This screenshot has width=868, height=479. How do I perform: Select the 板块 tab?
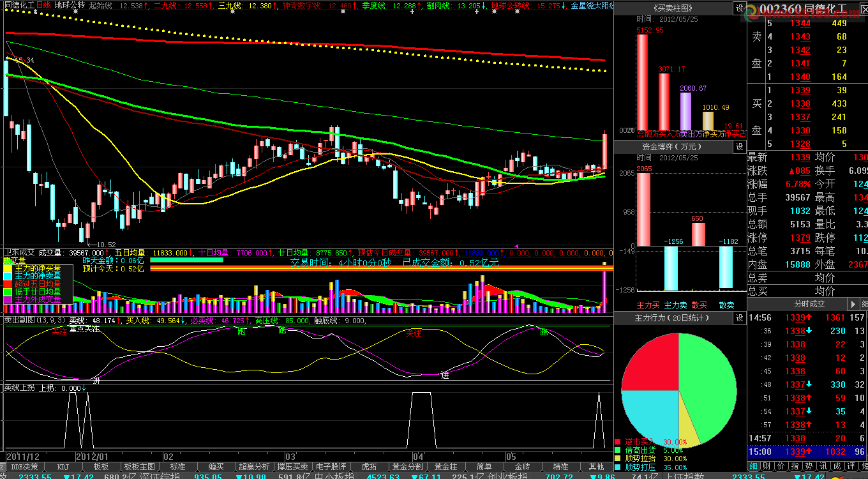click(101, 466)
